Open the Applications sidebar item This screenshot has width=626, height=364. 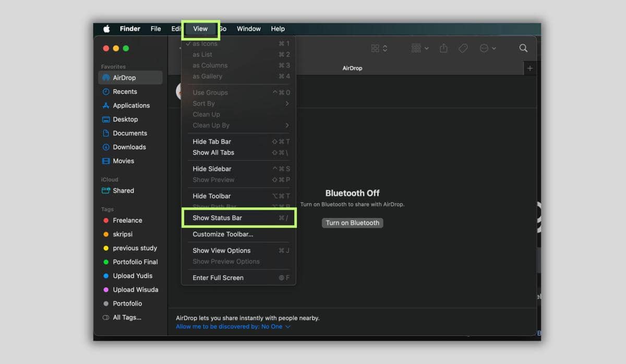click(131, 105)
